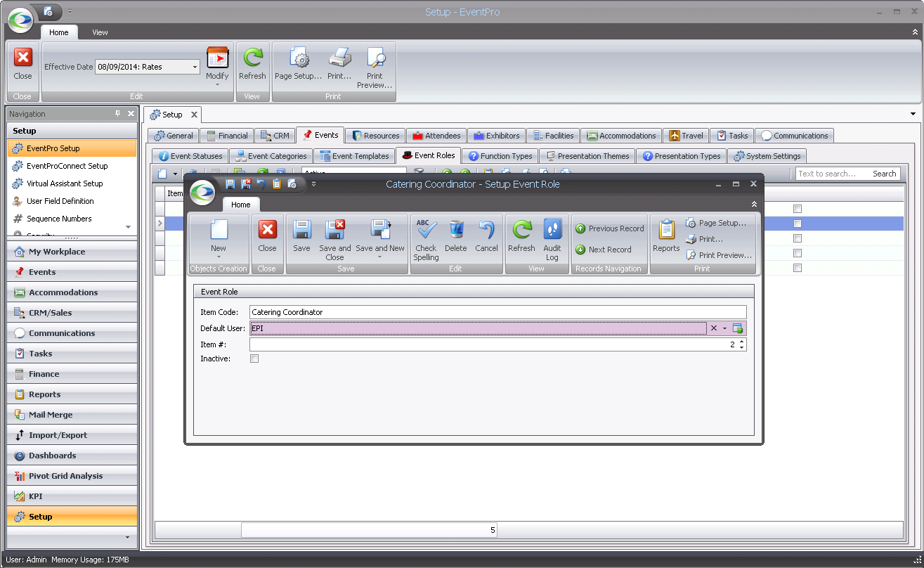Viewport: 924px width, 568px height.
Task: Switch to the View ribbon tab
Action: point(100,32)
